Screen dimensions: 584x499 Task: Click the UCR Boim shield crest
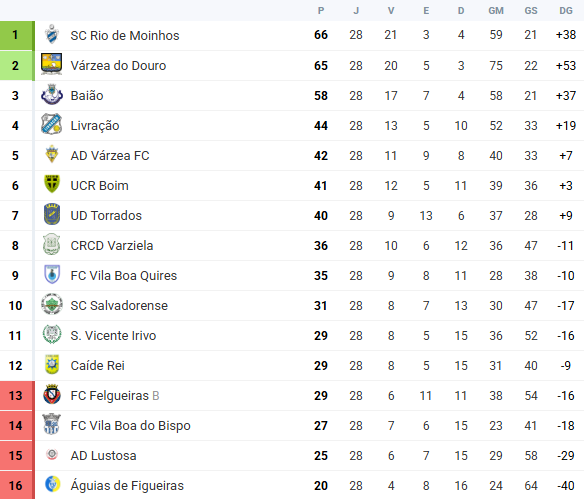(x=52, y=184)
